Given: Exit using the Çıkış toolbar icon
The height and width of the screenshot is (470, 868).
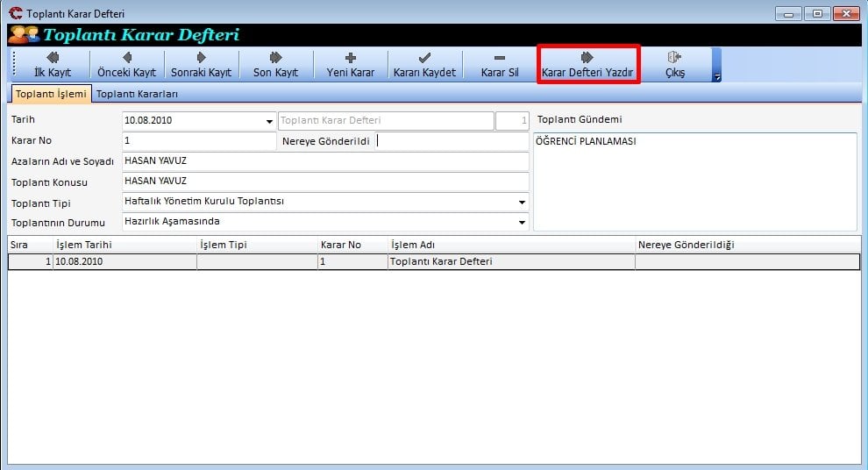Looking at the screenshot, I should [674, 65].
